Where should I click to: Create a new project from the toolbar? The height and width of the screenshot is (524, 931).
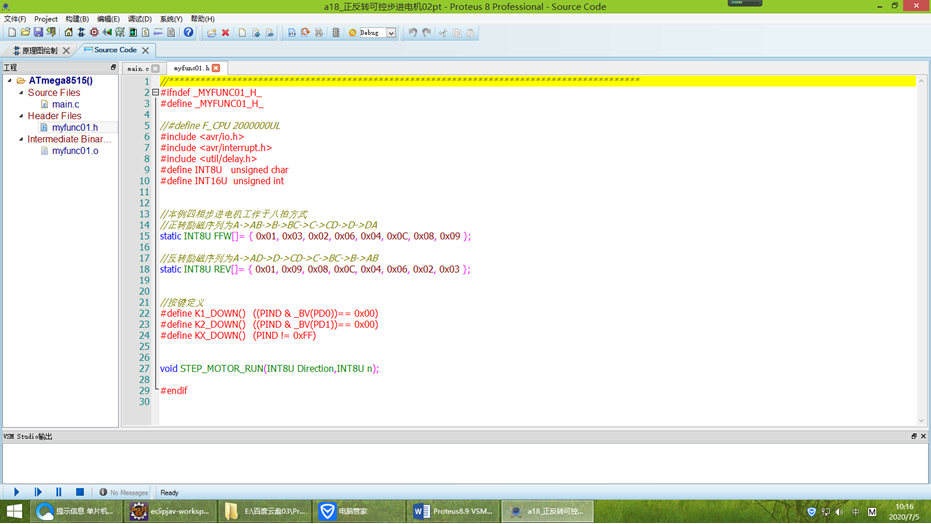(x=12, y=33)
